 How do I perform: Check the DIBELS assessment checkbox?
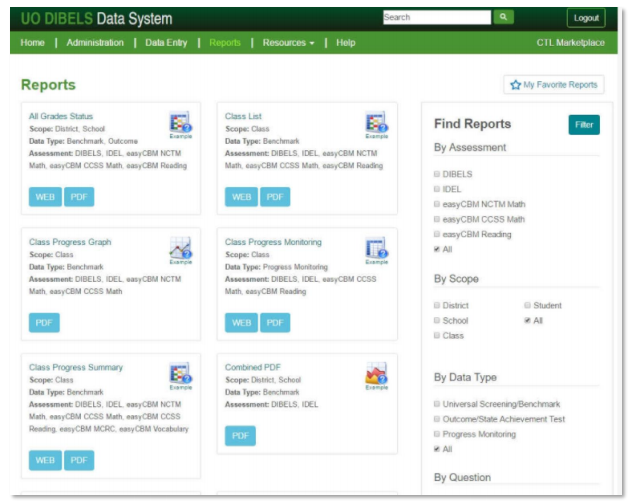click(437, 174)
